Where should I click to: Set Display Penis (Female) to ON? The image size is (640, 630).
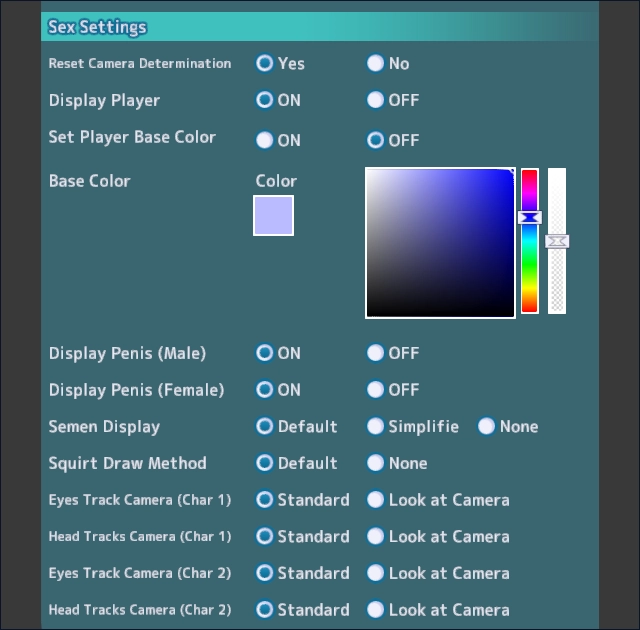264,390
